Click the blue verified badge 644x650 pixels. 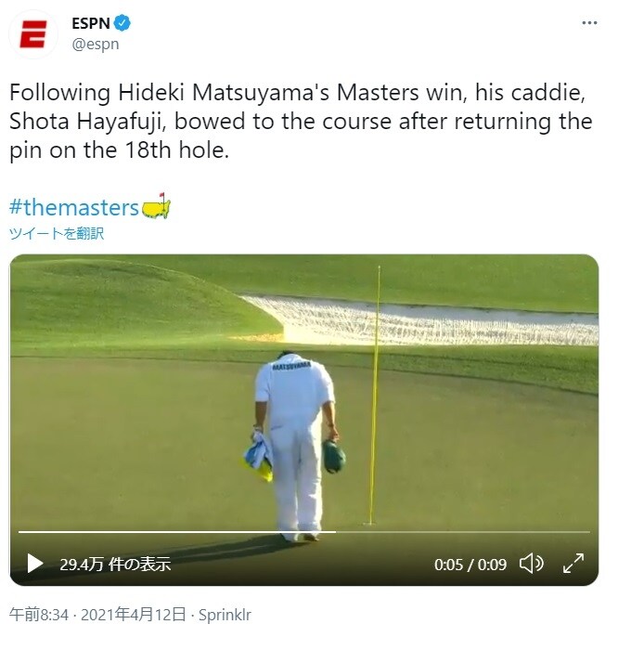[122, 22]
